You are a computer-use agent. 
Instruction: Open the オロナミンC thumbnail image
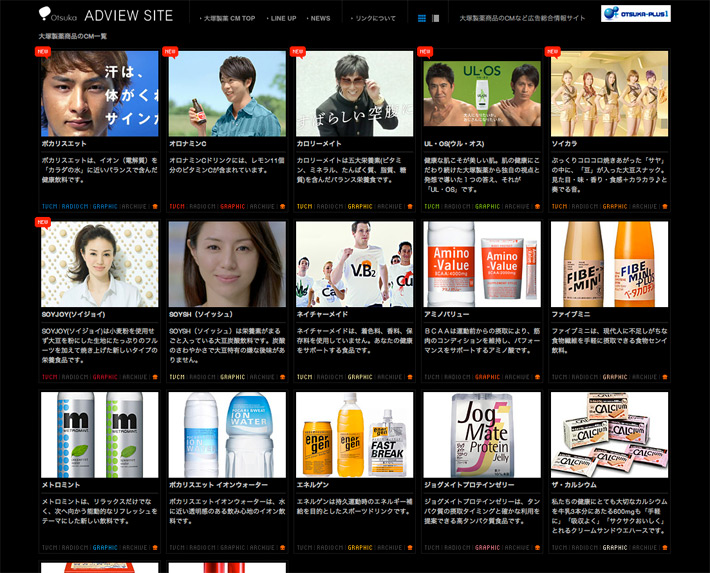(227, 93)
